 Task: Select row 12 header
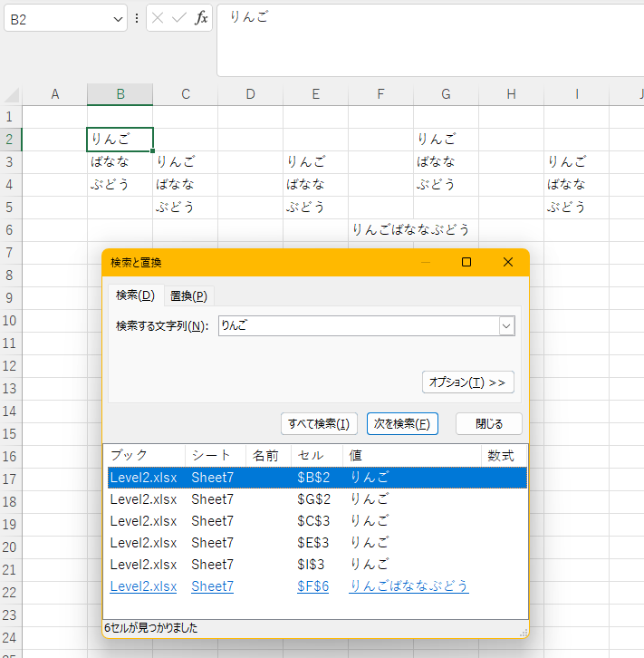[10, 366]
